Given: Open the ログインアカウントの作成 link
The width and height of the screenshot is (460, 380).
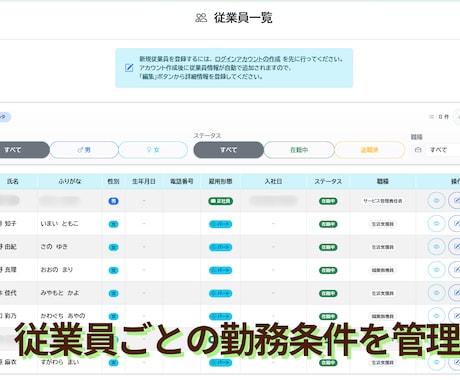Looking at the screenshot, I should (x=247, y=59).
